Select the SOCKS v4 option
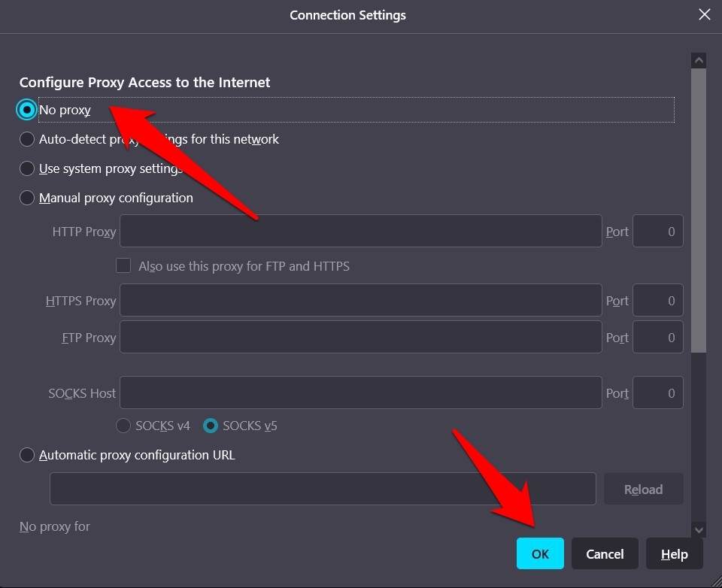722x588 pixels. click(123, 426)
